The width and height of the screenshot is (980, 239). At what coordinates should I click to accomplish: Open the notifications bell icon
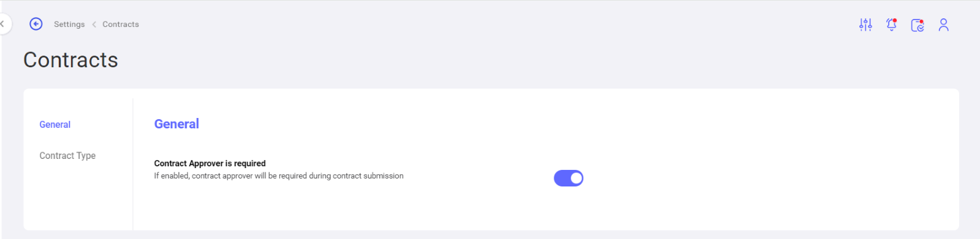(x=891, y=24)
